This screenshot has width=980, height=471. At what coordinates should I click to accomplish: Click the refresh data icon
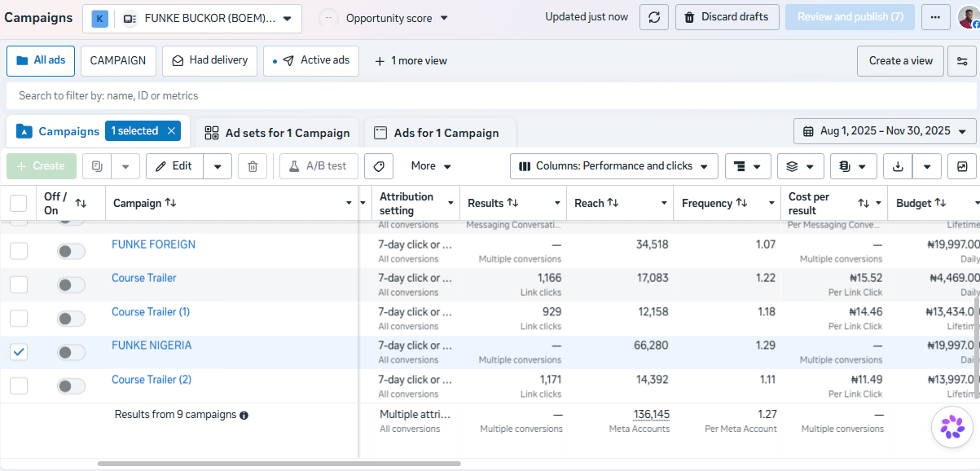tap(654, 17)
